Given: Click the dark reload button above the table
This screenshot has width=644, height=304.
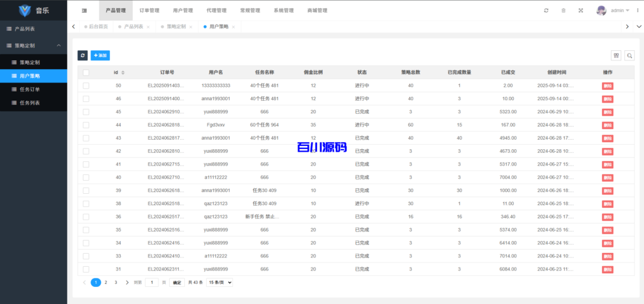Looking at the screenshot, I should click(x=82, y=55).
